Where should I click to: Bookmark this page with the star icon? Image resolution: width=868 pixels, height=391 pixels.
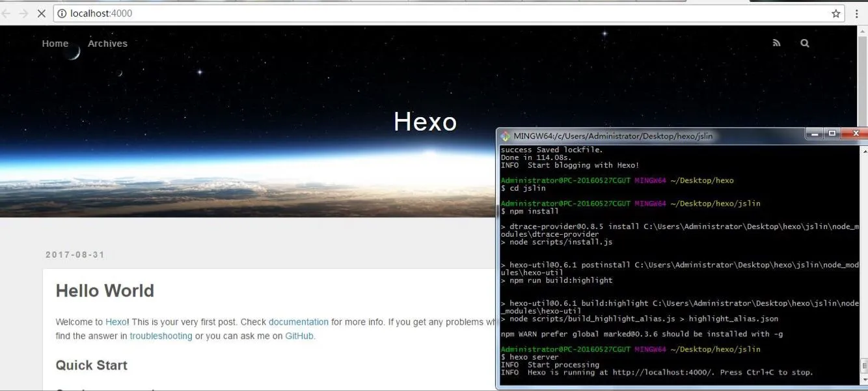pyautogui.click(x=836, y=14)
